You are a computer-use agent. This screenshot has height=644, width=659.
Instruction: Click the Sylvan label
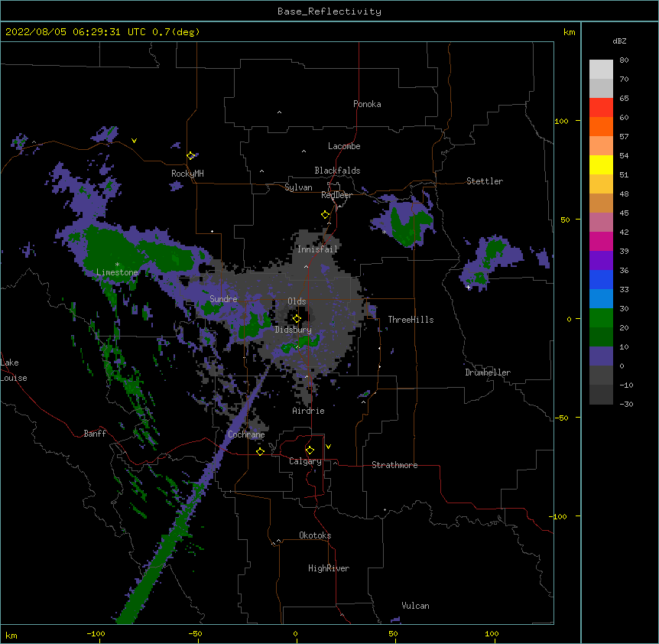point(298,187)
